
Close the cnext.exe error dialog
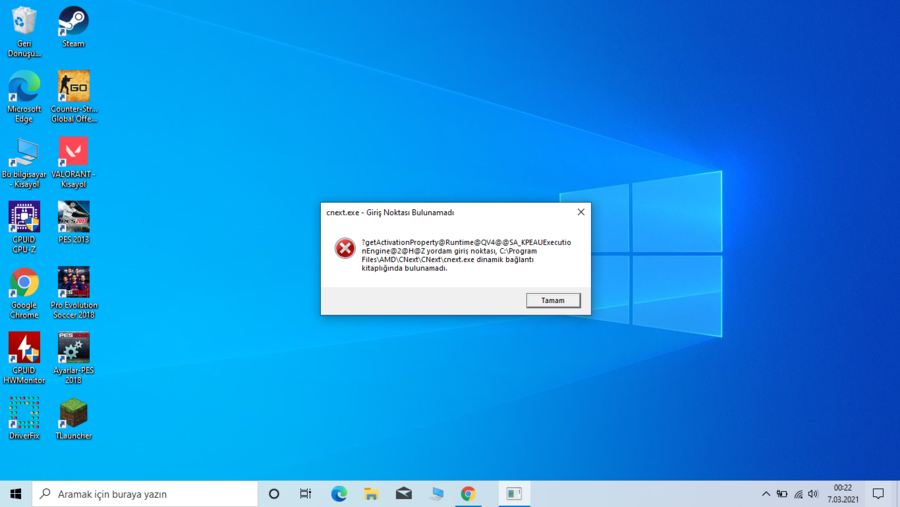[x=581, y=212]
